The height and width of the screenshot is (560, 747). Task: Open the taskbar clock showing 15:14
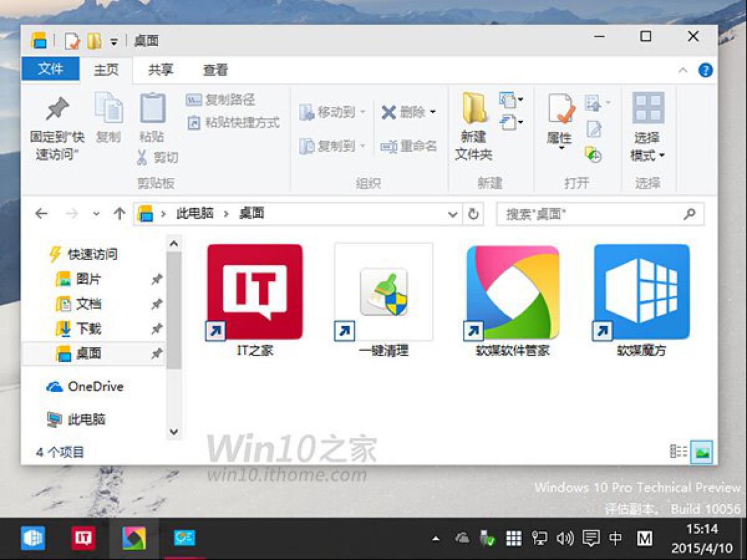pyautogui.click(x=701, y=538)
